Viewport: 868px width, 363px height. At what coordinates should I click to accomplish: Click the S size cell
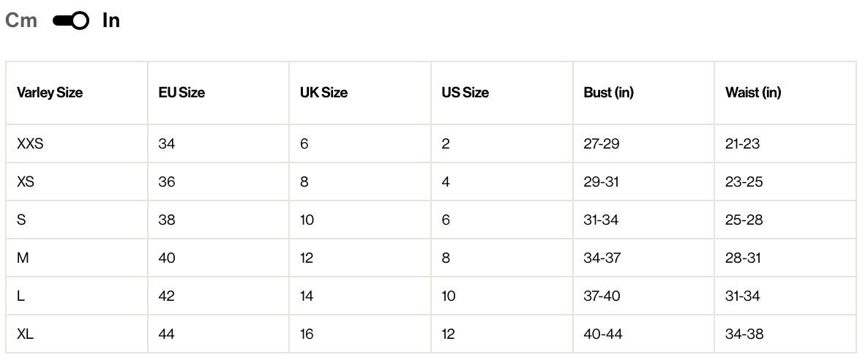(21, 220)
